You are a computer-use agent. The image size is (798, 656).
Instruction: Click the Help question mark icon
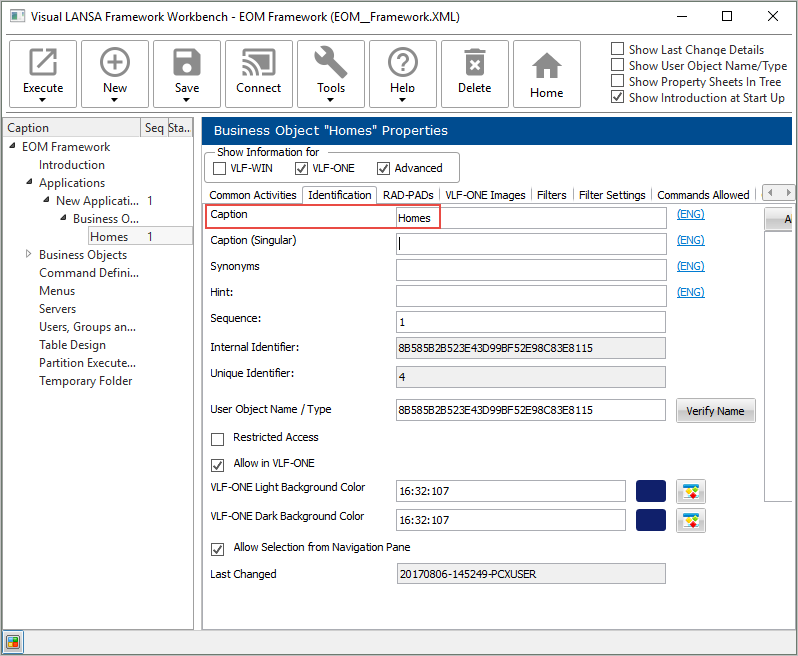click(402, 64)
